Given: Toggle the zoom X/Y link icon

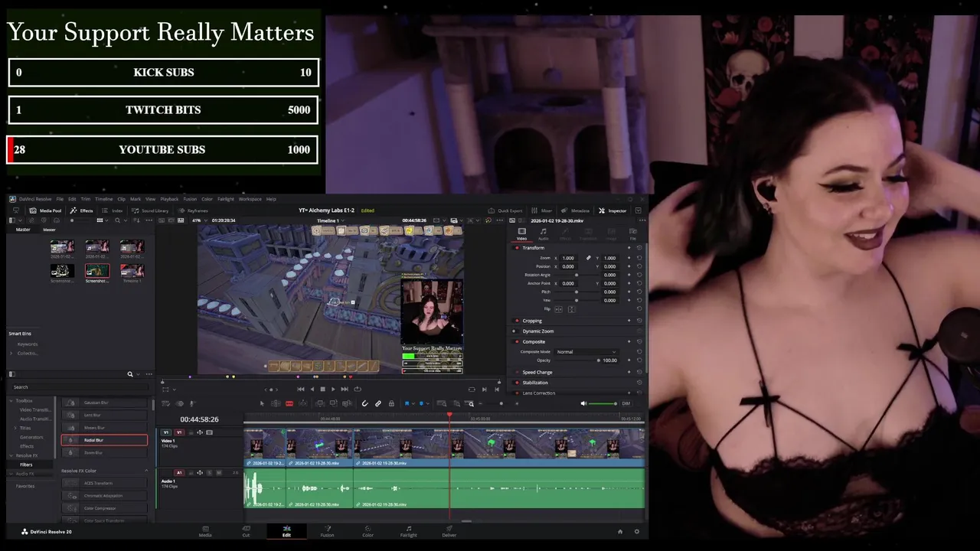Looking at the screenshot, I should tap(588, 258).
